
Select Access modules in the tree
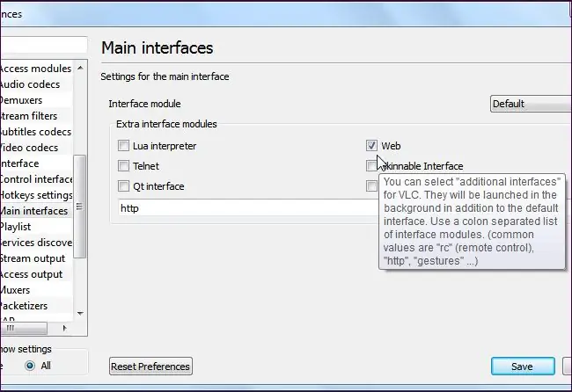click(35, 69)
